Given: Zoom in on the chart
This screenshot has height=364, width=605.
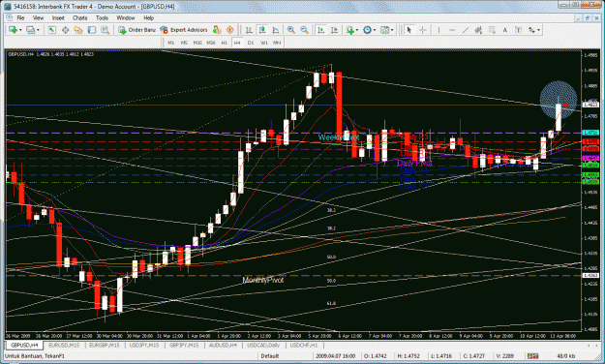Looking at the screenshot, I should [x=291, y=30].
